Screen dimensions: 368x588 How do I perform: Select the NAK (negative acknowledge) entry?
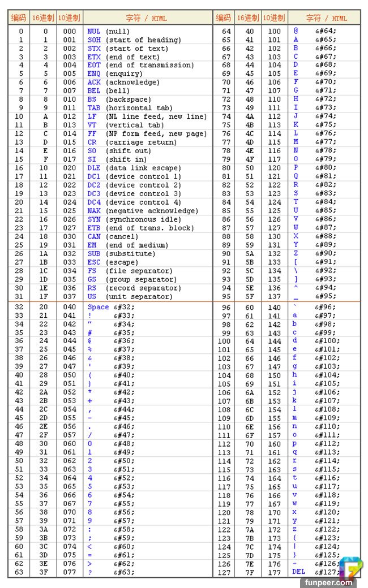pyautogui.click(x=143, y=211)
